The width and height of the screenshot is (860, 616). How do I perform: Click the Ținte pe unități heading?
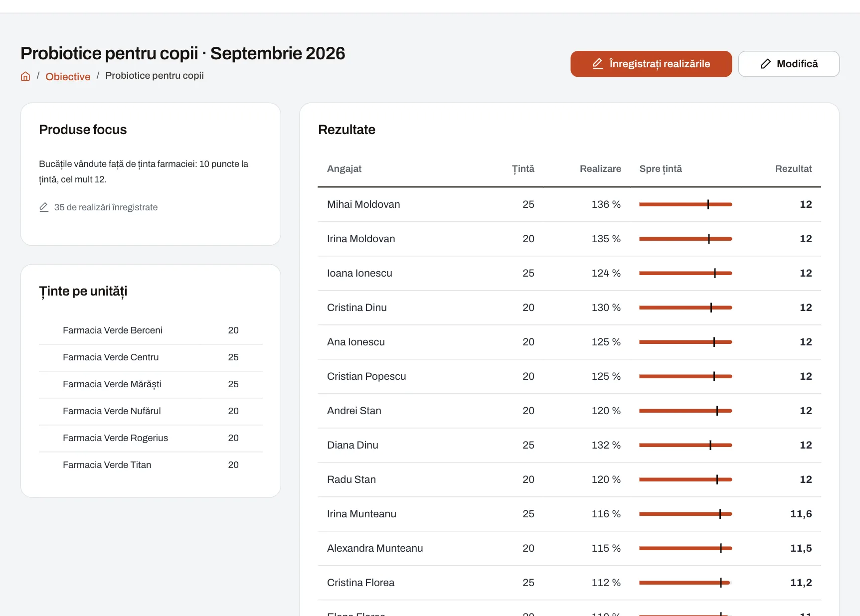point(83,291)
